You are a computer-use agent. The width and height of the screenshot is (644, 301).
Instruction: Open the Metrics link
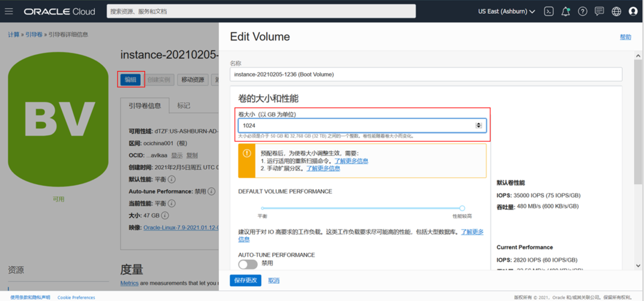tap(129, 283)
